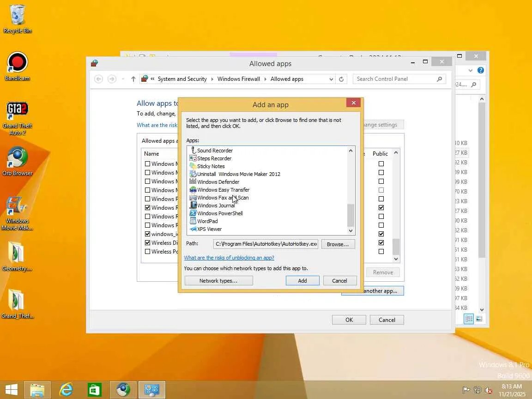Click the Browse… button

338,244
